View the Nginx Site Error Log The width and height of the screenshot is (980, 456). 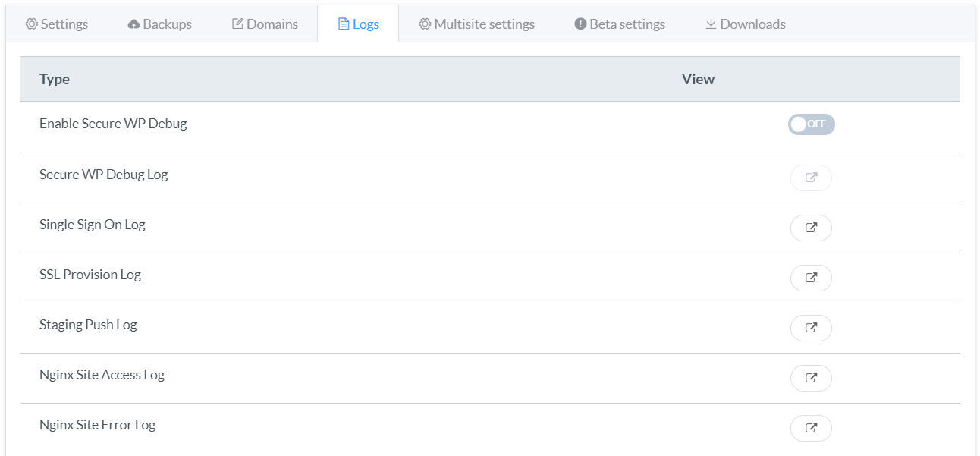pyautogui.click(x=811, y=428)
